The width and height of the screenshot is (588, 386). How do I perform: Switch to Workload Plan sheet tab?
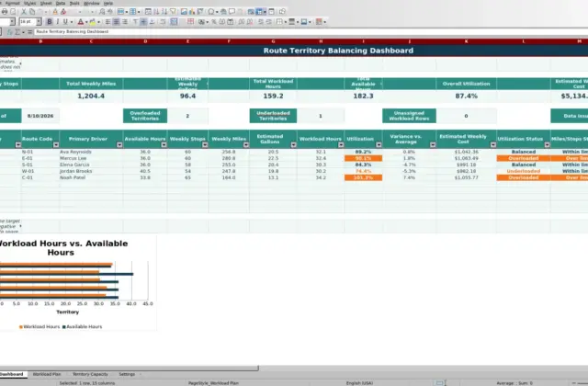[x=47, y=374]
